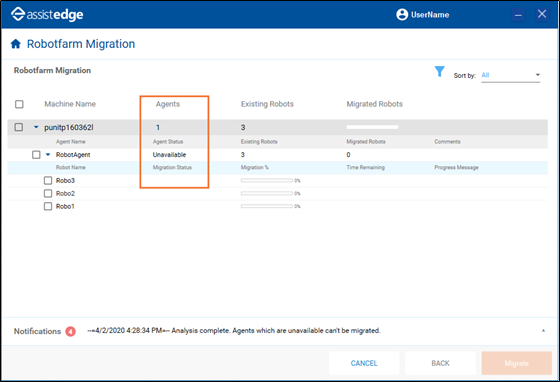Minimize the AssistEdge window

pyautogui.click(x=518, y=15)
